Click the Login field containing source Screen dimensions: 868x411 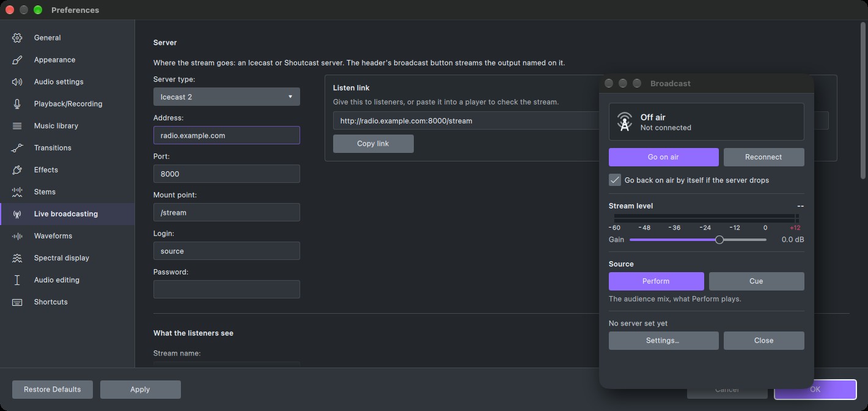pyautogui.click(x=227, y=251)
